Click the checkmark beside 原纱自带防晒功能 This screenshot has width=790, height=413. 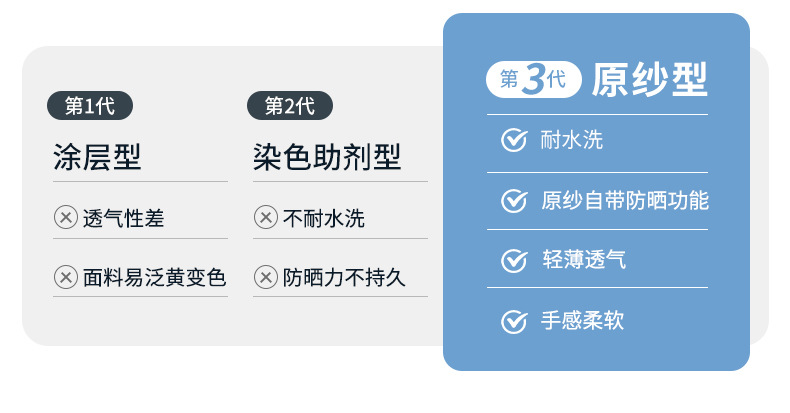click(x=514, y=200)
